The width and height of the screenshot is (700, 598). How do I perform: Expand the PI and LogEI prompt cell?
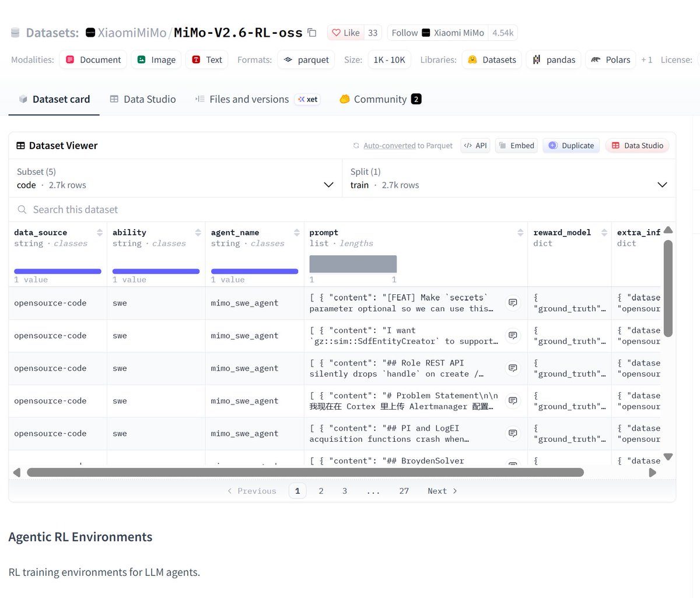pos(513,433)
